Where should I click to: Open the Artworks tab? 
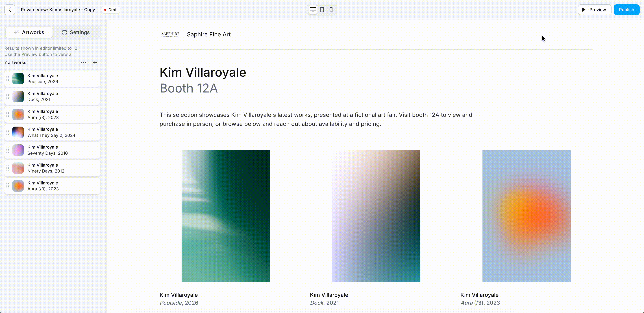pyautogui.click(x=29, y=32)
